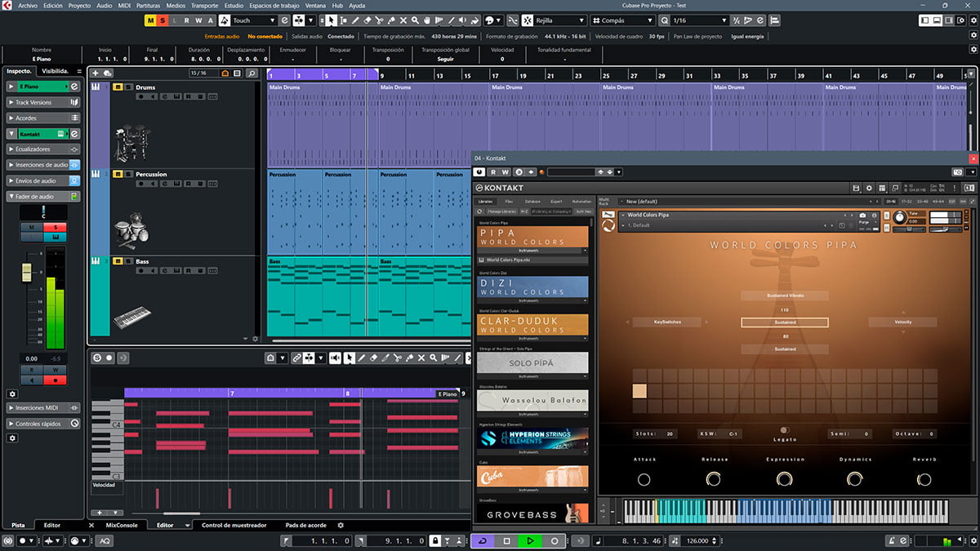Select the Draw pencil tool in key editor toolbar
The height and width of the screenshot is (551, 980).
point(361,358)
